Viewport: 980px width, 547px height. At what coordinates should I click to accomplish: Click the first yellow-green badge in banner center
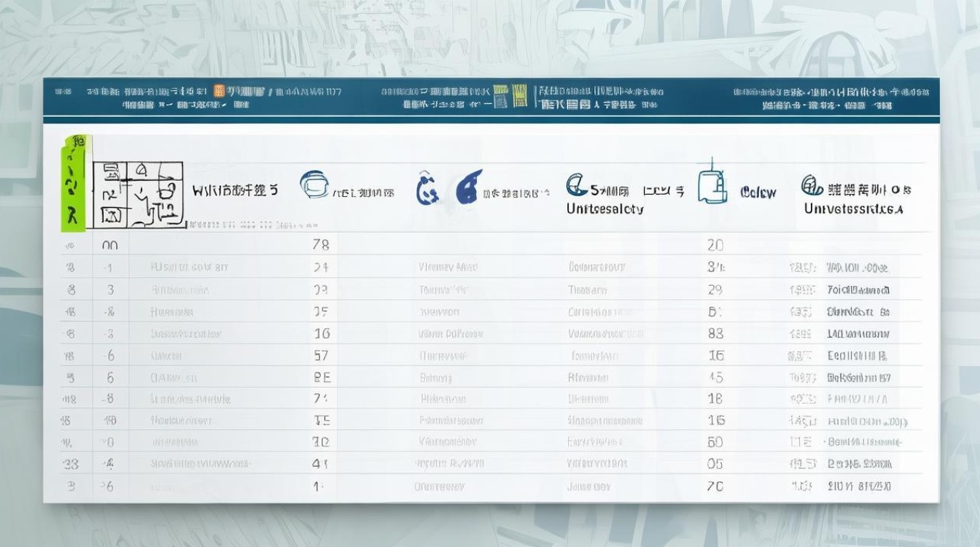point(500,96)
